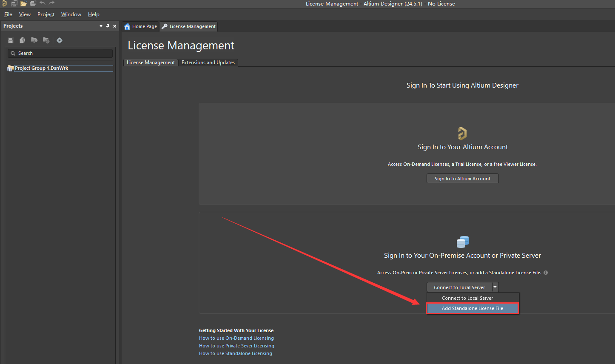Click the compile documents icon in Projects panel
The image size is (615, 364).
coord(22,40)
